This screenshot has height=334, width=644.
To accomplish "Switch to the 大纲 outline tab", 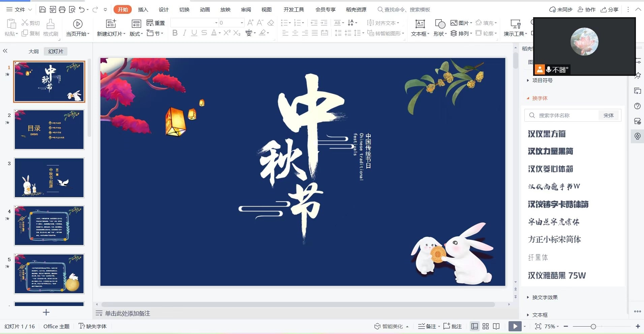I will pos(33,51).
